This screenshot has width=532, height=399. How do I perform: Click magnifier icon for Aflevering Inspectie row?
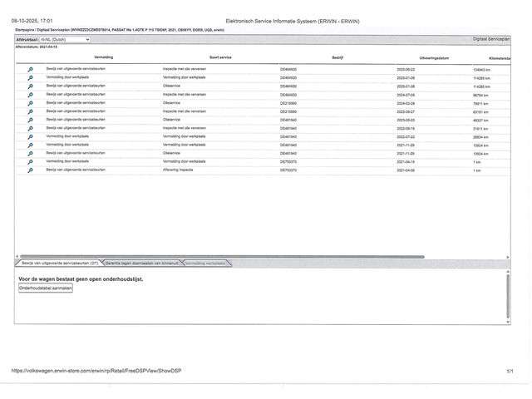click(x=31, y=170)
